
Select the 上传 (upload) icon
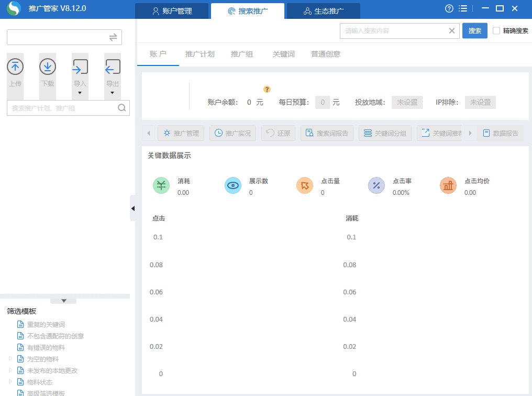(15, 67)
